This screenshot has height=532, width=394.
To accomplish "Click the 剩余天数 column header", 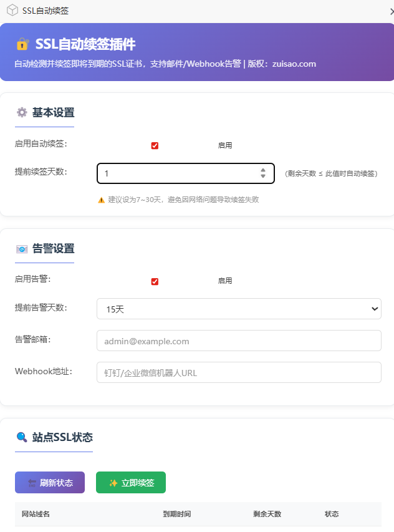I will point(267,514).
